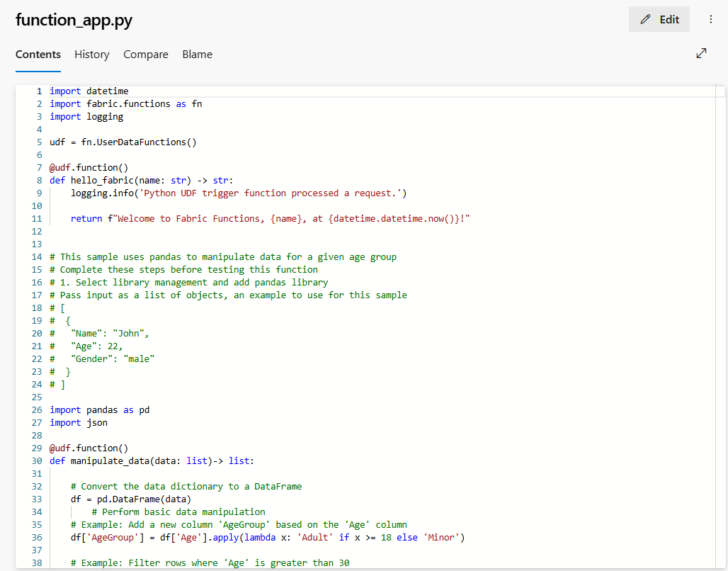Click the function_app.py file title
Viewport: 728px width, 571px height.
(74, 21)
